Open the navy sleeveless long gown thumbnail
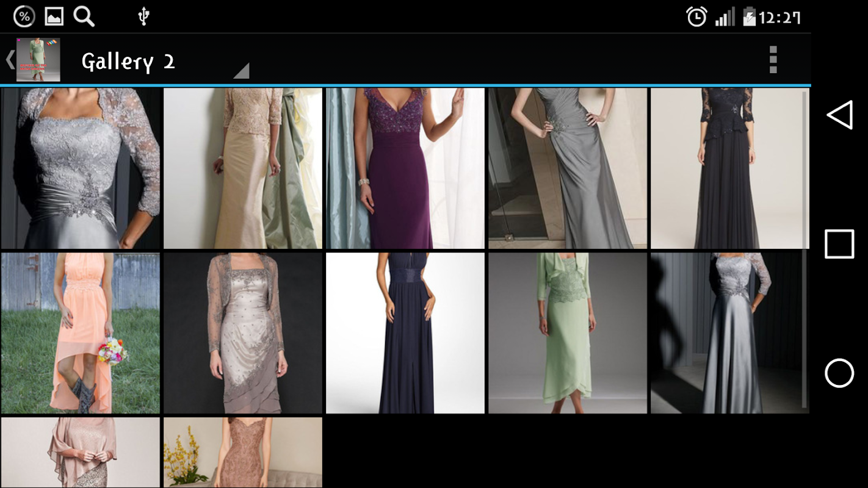 [405, 333]
